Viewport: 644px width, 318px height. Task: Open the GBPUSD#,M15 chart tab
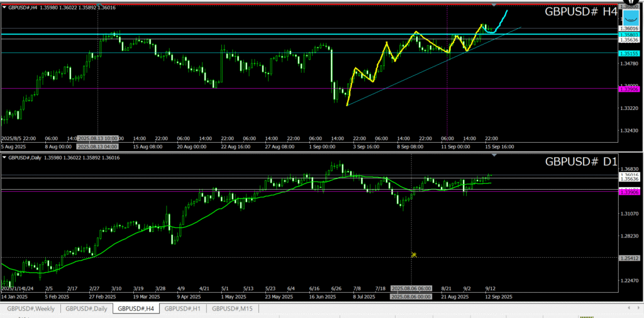232,309
